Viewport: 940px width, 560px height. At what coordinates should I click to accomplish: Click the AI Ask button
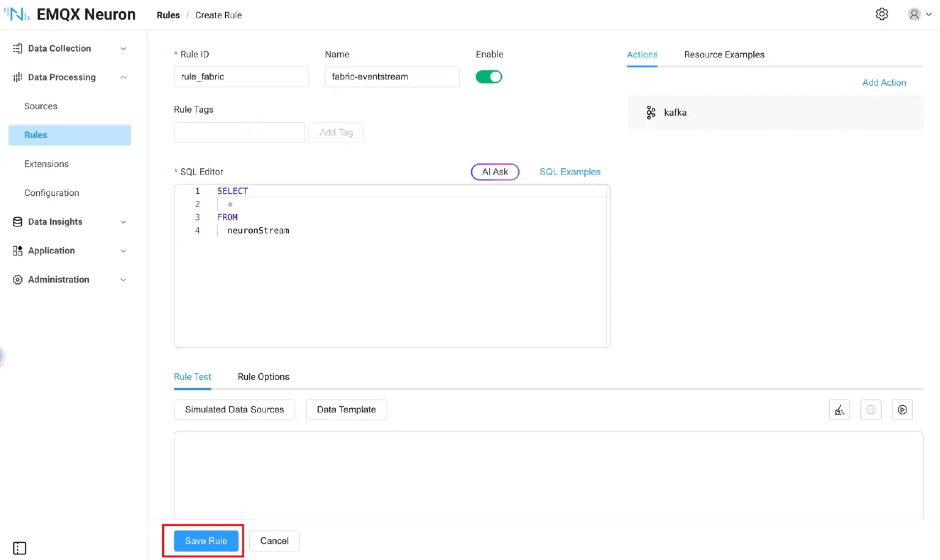click(494, 172)
